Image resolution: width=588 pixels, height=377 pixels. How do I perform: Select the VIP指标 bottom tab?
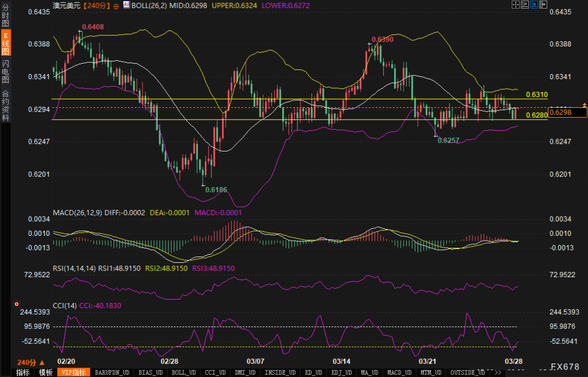73,373
